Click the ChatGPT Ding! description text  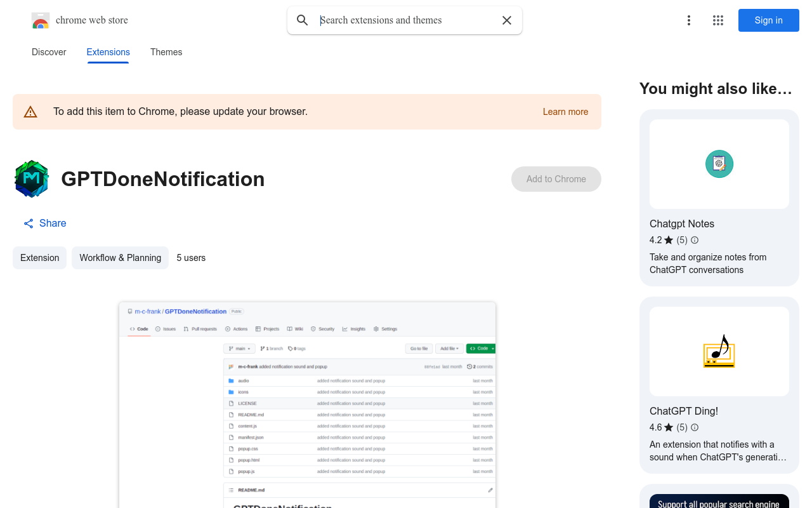pos(718,451)
